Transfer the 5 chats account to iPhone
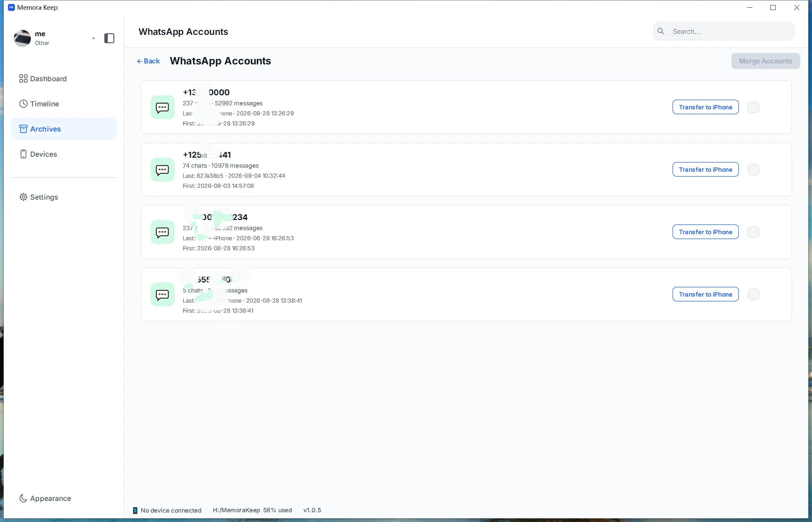Viewport: 812px width, 522px height. [705, 294]
